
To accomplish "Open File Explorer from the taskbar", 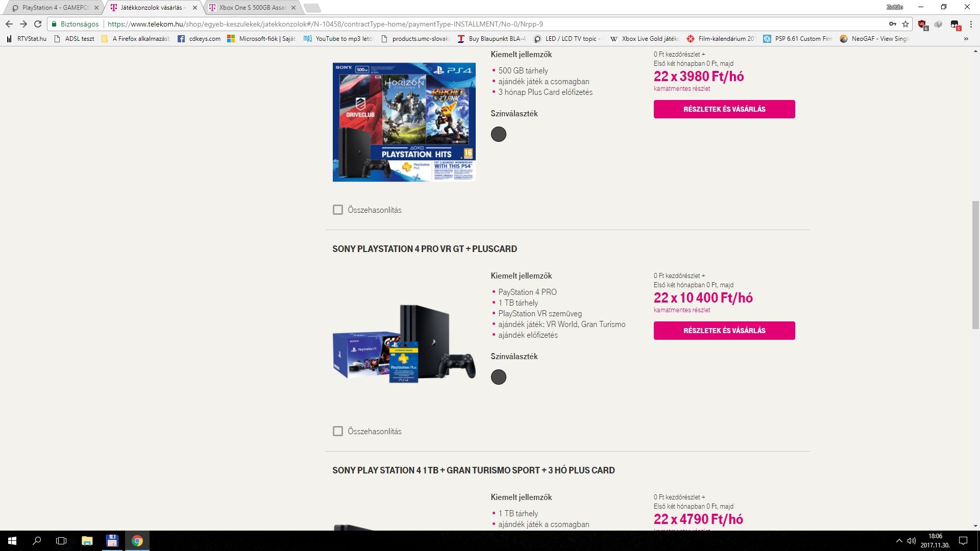I will click(87, 541).
